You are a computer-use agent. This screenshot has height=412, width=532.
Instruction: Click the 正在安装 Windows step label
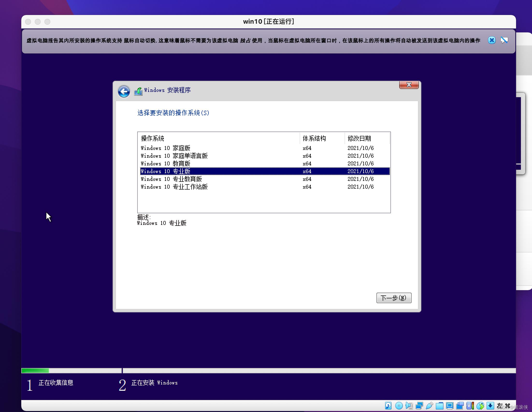tap(154, 383)
